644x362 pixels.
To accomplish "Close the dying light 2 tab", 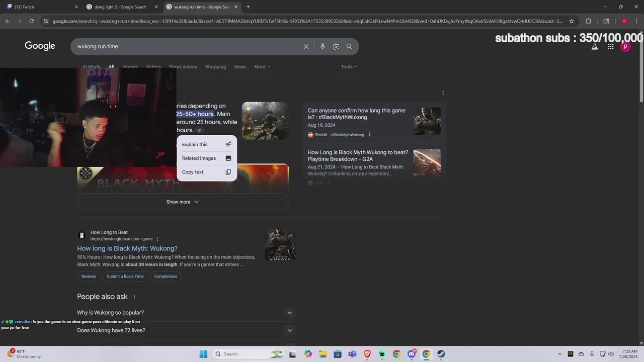I will (156, 7).
